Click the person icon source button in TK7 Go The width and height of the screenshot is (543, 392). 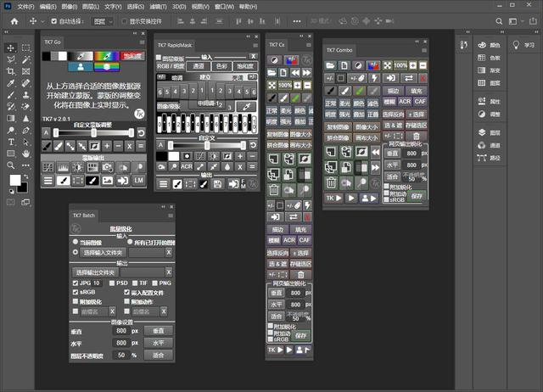pos(81,66)
